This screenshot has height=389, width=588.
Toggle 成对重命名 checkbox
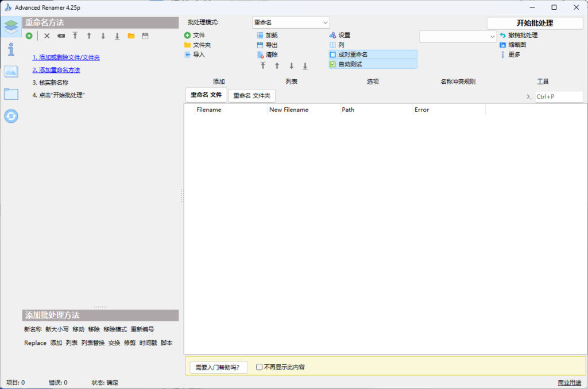click(x=373, y=55)
